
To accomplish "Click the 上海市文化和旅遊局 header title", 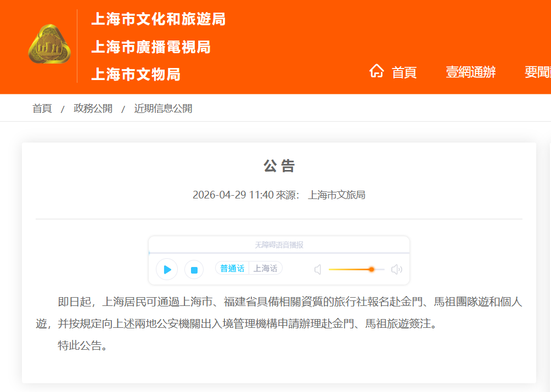I will click(x=158, y=19).
